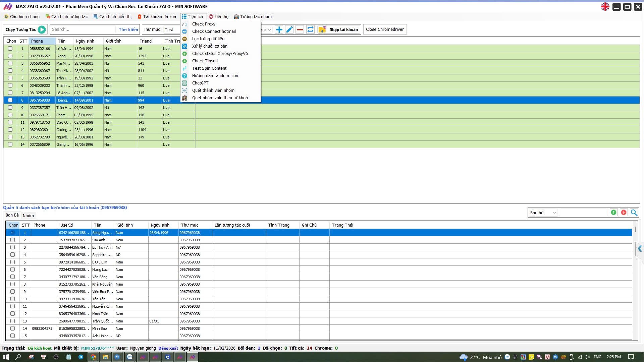The width and height of the screenshot is (644, 362).
Task: Tick checkbox for account 0372665809
Action: pos(10,144)
